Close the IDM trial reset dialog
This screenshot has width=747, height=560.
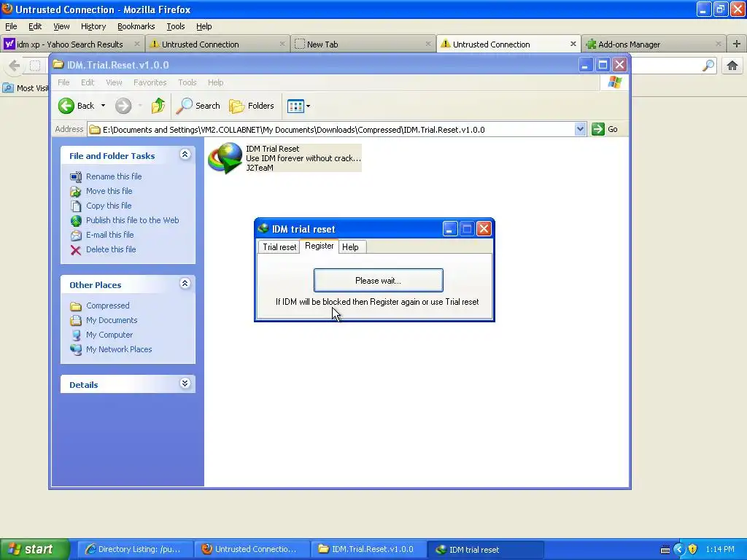[484, 229]
